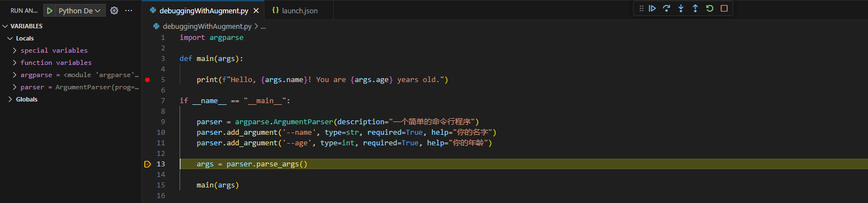This screenshot has width=868, height=203.
Task: Open the breadcrumb symbol ellipsis
Action: tap(263, 26)
